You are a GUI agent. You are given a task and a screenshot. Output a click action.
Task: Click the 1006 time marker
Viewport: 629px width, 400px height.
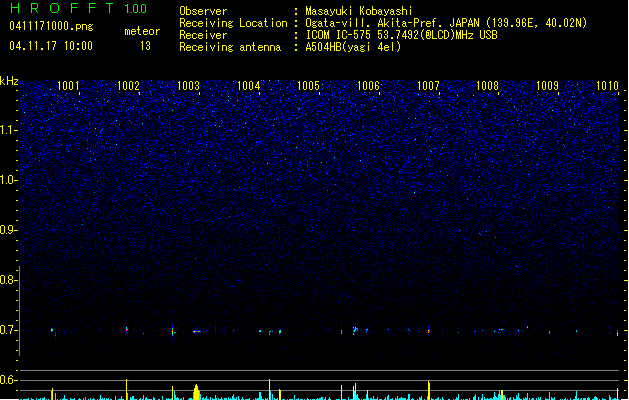[x=368, y=86]
